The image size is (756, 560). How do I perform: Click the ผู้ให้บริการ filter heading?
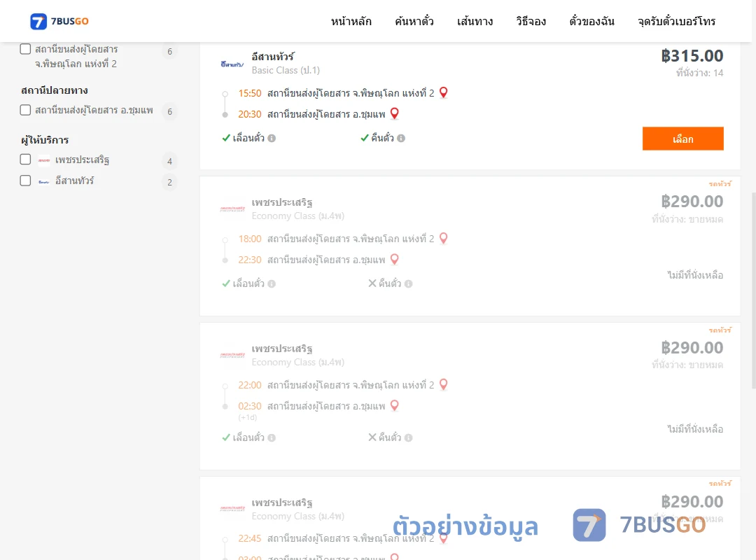tap(45, 140)
